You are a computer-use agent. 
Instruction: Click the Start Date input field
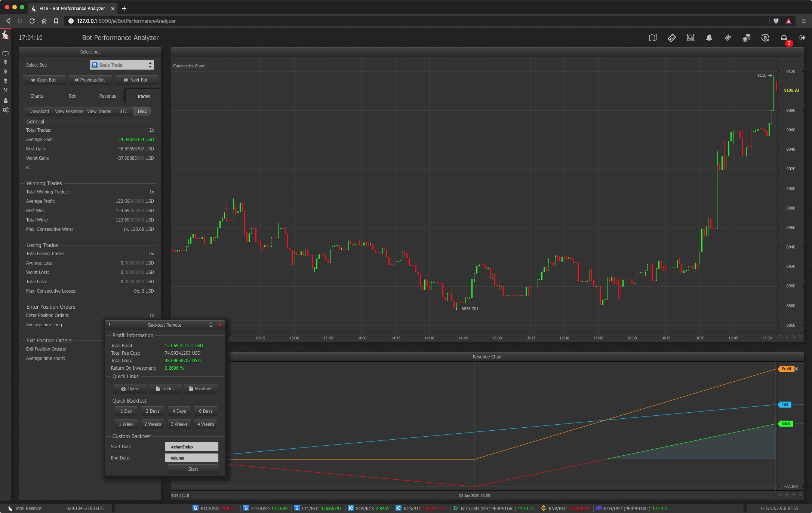(192, 447)
